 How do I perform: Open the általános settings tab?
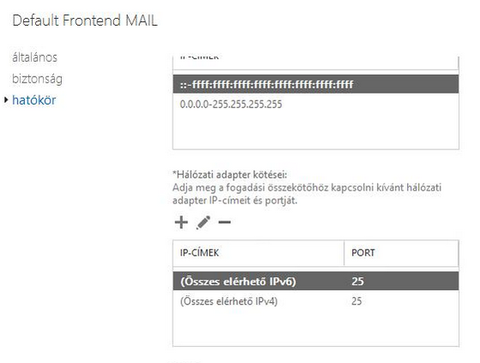pos(35,57)
